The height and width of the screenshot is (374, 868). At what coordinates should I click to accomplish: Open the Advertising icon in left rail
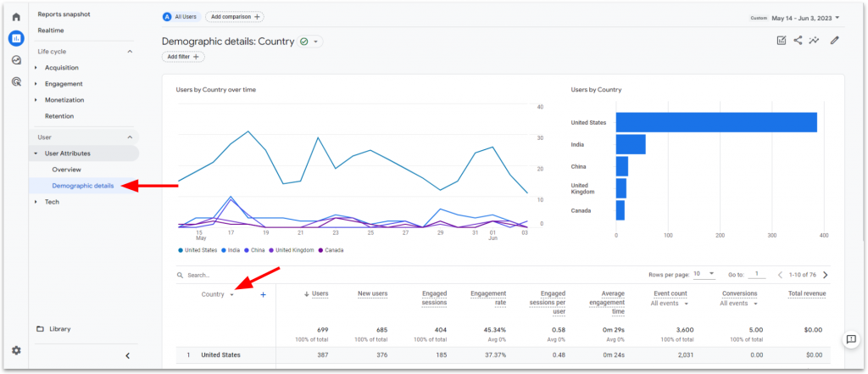click(x=15, y=81)
